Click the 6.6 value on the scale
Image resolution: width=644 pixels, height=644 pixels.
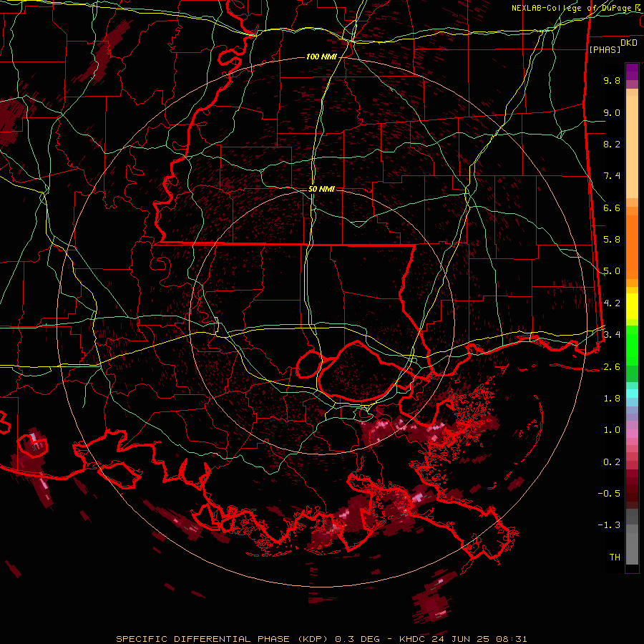612,208
